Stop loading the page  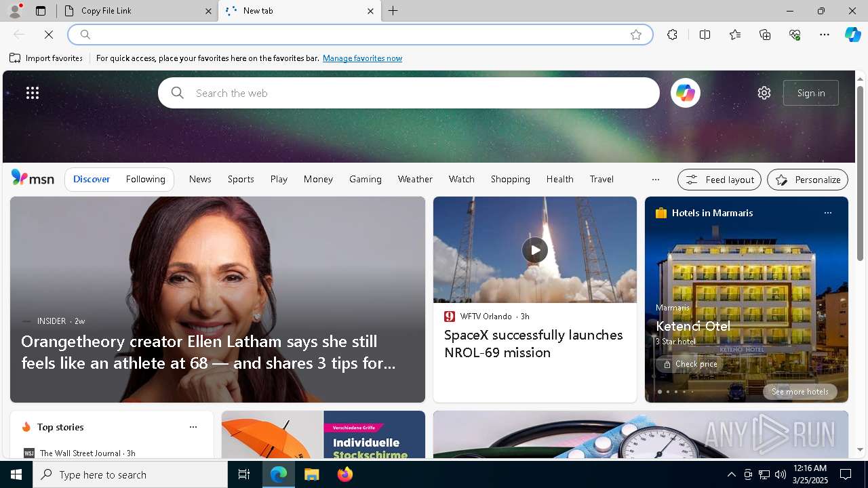click(x=49, y=35)
